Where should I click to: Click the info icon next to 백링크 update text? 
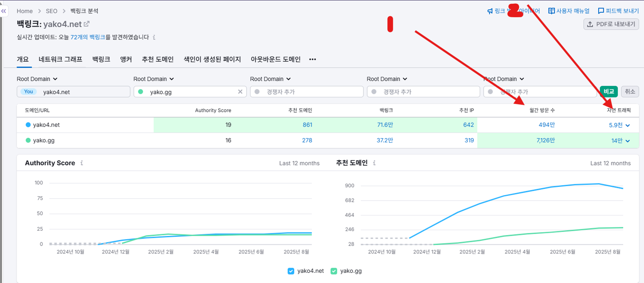point(154,37)
